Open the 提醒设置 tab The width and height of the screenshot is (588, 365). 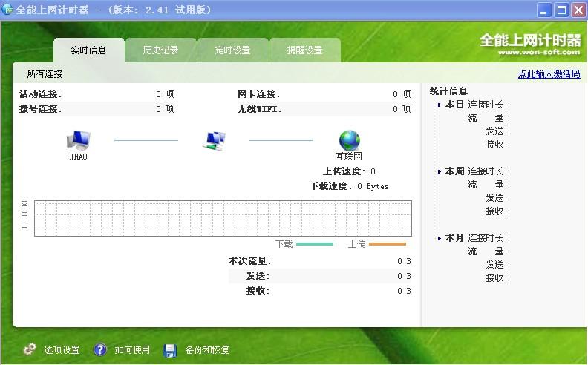tap(305, 50)
